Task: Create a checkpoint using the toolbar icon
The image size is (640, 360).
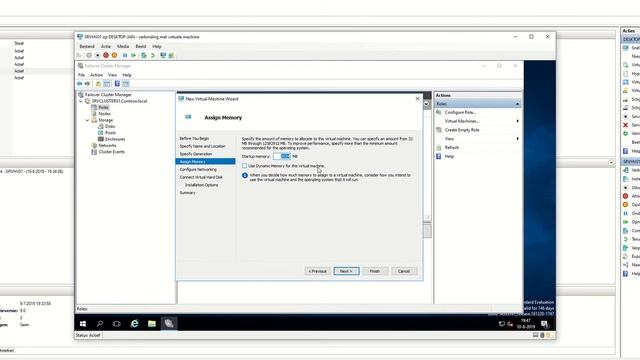Action: click(144, 55)
